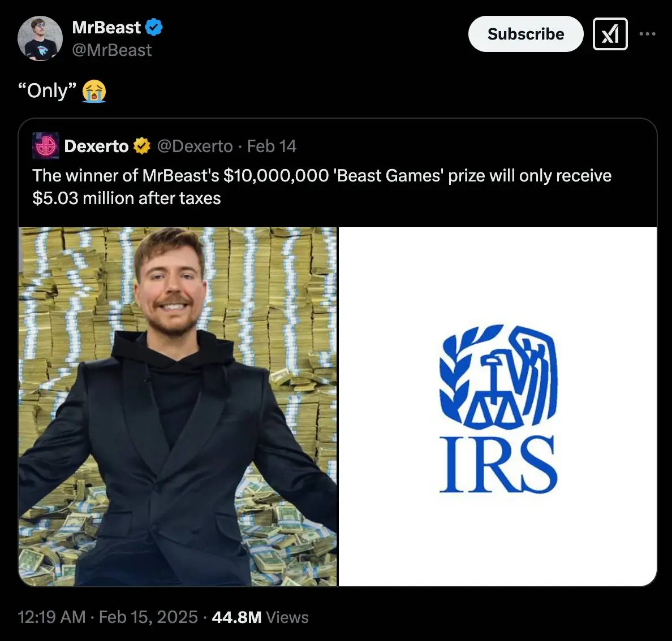
Task: Click the IRS logo image
Action: [x=498, y=406]
